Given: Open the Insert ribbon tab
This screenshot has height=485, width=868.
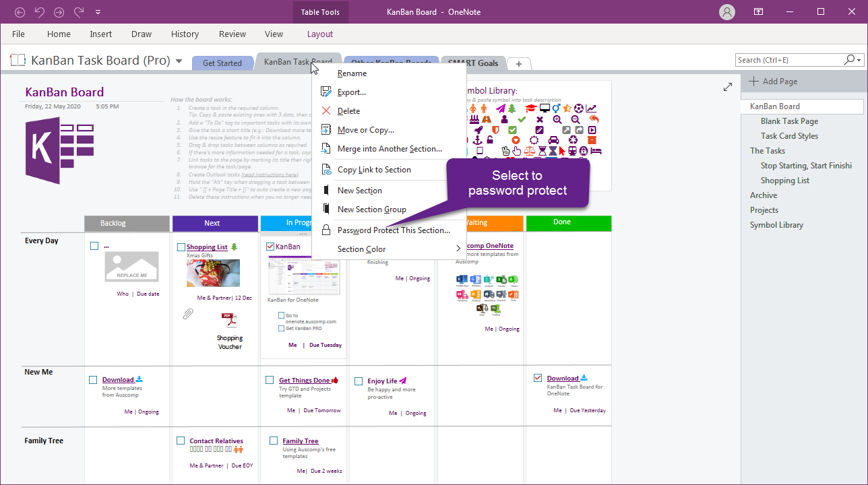Looking at the screenshot, I should pyautogui.click(x=101, y=34).
